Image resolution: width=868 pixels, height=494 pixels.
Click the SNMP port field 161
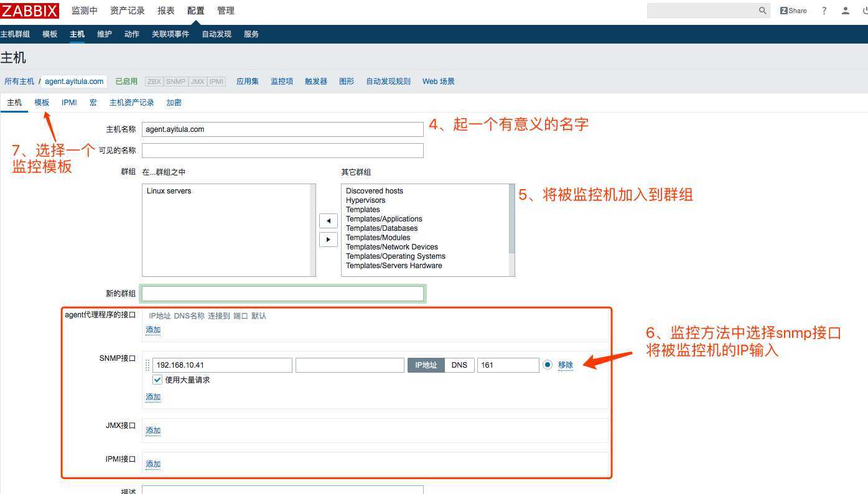[508, 365]
